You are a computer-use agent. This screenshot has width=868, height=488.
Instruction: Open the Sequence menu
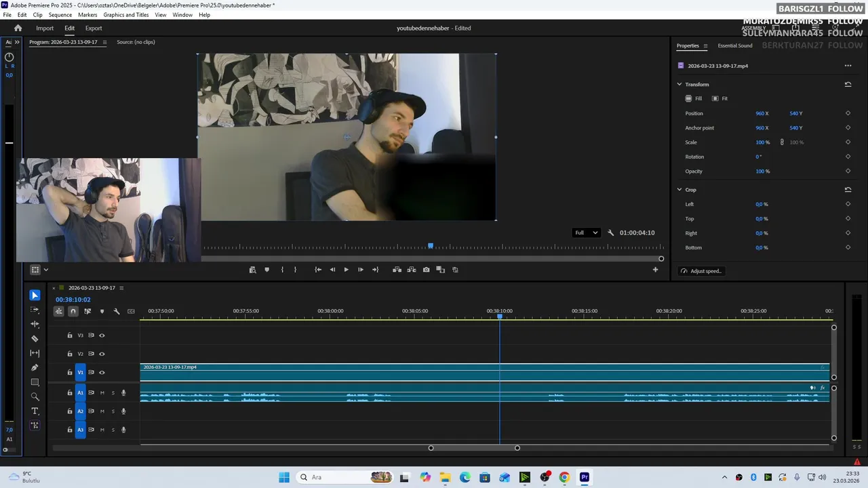[60, 15]
